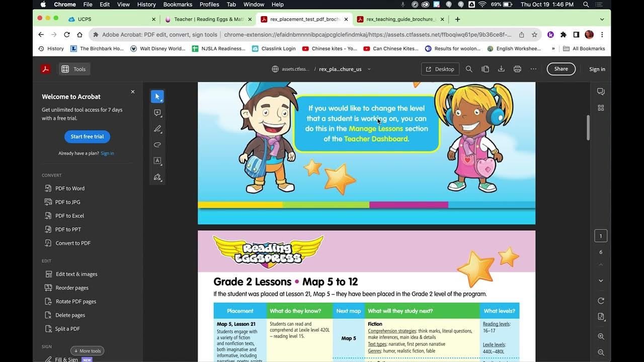Choose the add comment tool
Screen dimensions: 644x362
click(x=157, y=113)
